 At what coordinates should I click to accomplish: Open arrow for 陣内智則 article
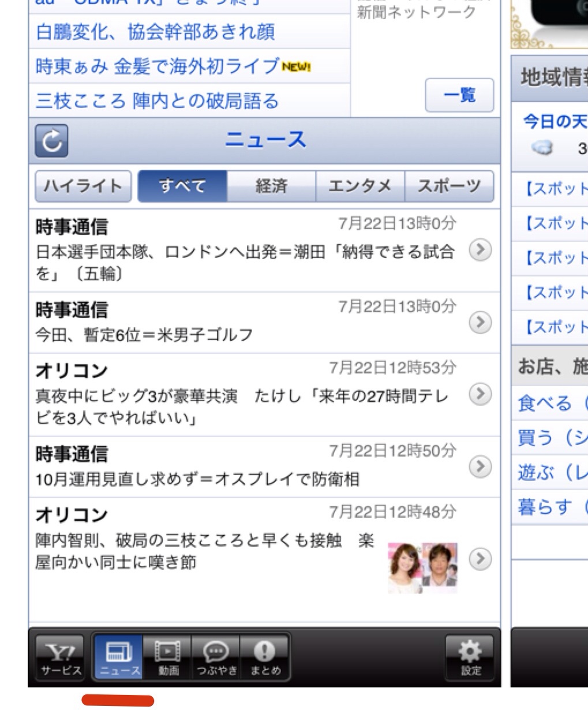[480, 558]
